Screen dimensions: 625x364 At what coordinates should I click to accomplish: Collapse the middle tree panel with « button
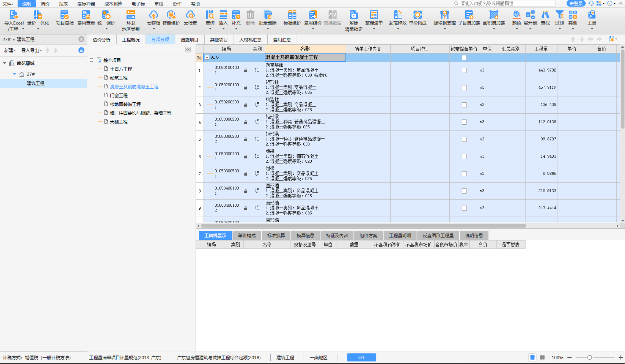click(x=188, y=50)
